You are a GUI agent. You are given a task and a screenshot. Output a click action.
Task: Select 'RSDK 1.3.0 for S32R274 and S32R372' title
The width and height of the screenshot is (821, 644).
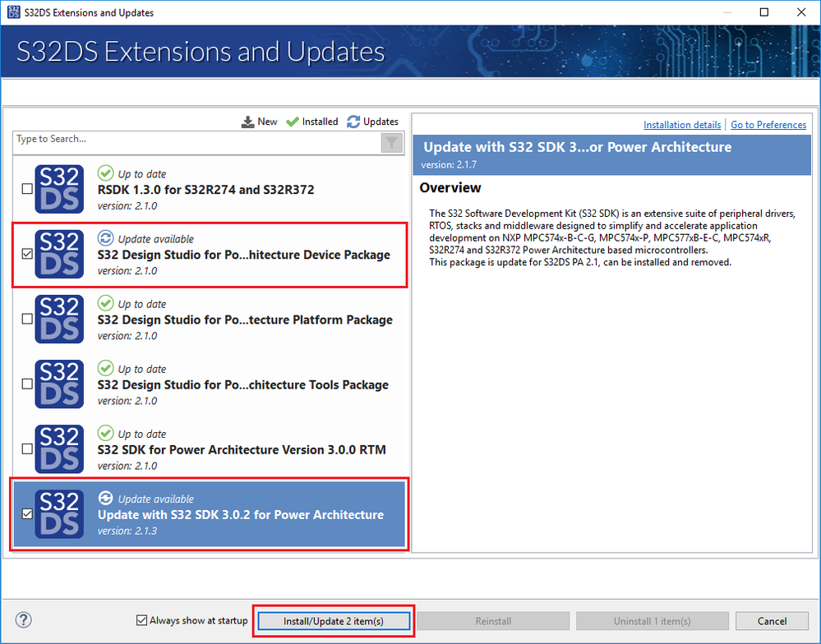click(x=205, y=190)
